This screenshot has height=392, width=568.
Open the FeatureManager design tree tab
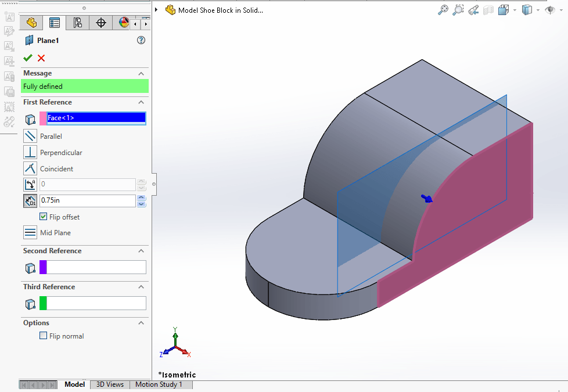pyautogui.click(x=31, y=23)
